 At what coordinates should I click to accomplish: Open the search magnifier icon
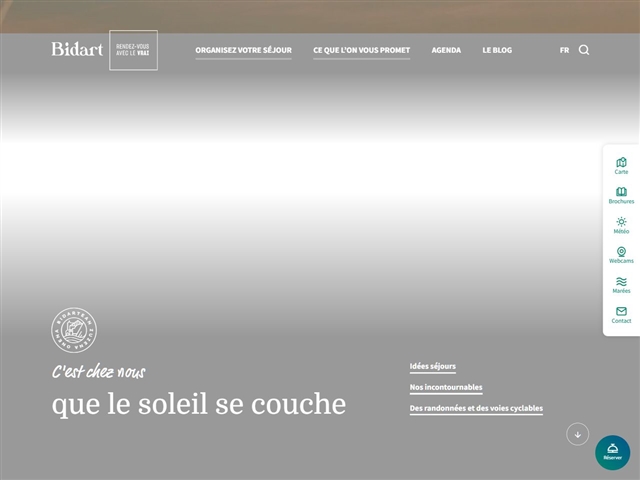(584, 50)
